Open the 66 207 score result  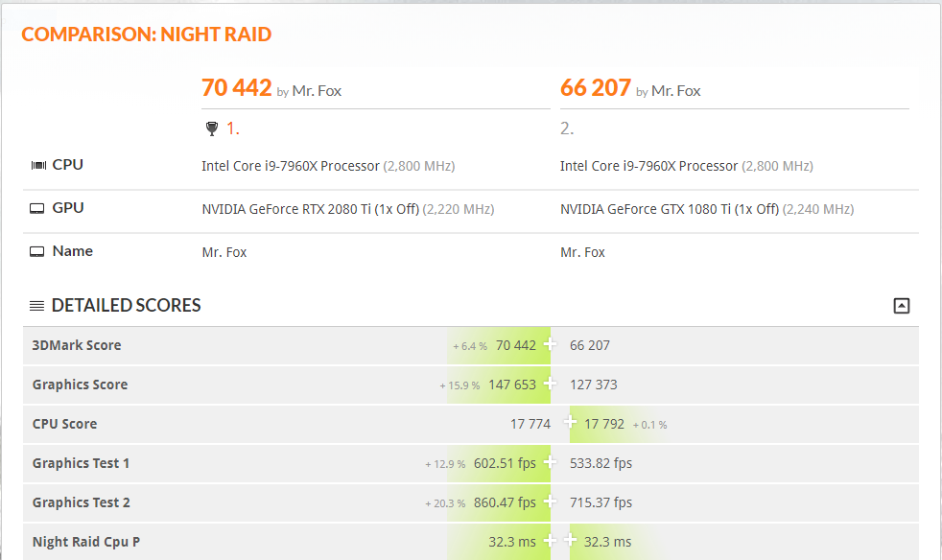tap(596, 87)
